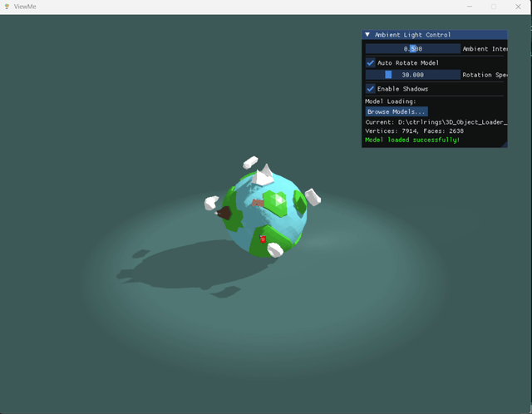Click the white mountain peak on the globe
The width and height of the screenshot is (532, 414).
265,175
